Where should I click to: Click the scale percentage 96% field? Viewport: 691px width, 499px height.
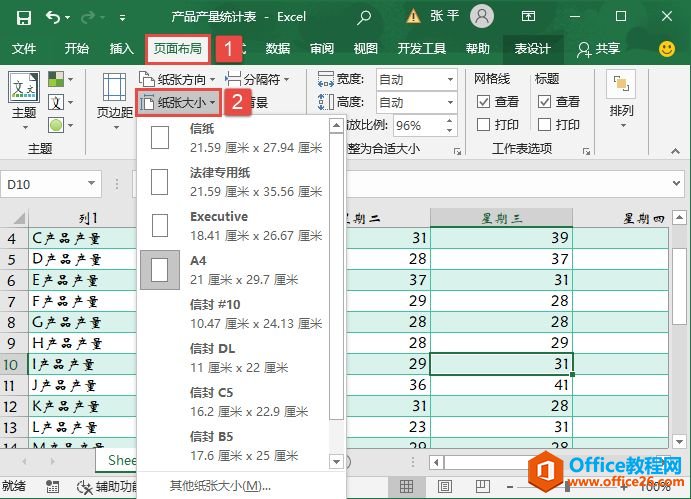click(x=418, y=126)
